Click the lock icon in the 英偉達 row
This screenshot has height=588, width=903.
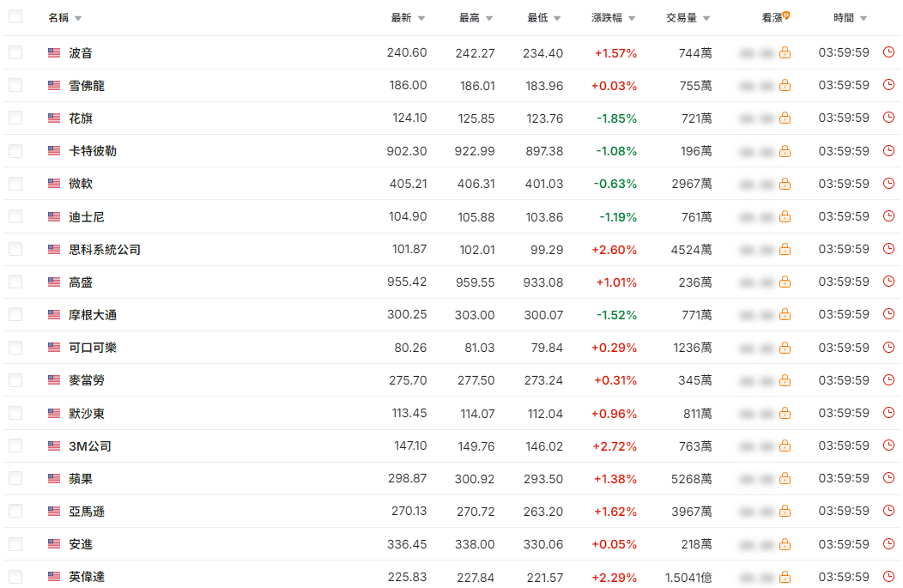click(785, 577)
